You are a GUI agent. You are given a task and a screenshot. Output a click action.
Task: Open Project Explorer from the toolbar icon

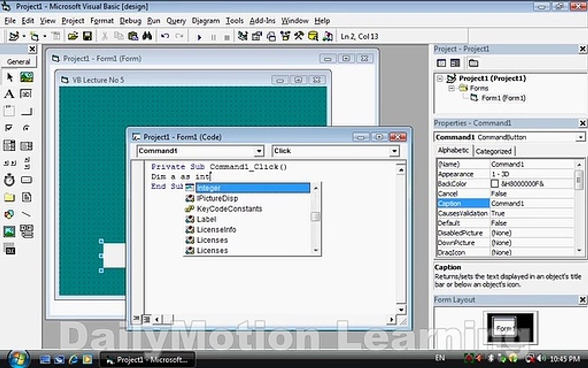(242, 36)
